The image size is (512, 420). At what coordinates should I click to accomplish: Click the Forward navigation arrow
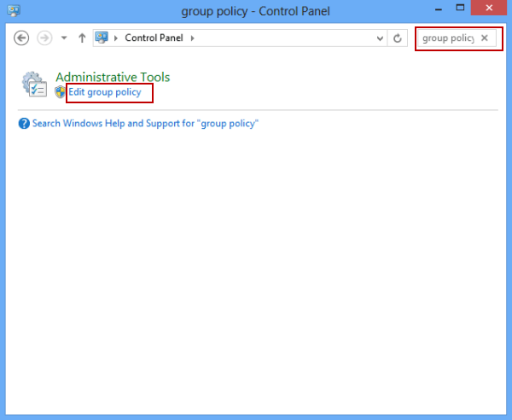[x=44, y=38]
